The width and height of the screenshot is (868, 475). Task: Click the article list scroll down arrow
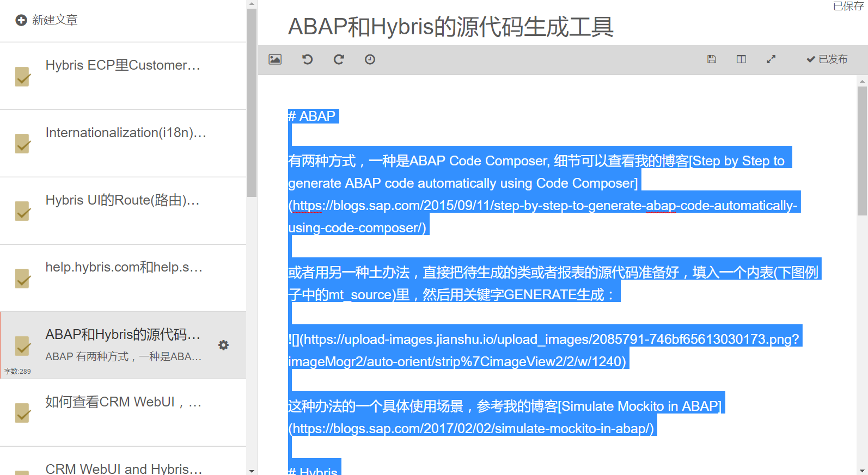coord(252,471)
